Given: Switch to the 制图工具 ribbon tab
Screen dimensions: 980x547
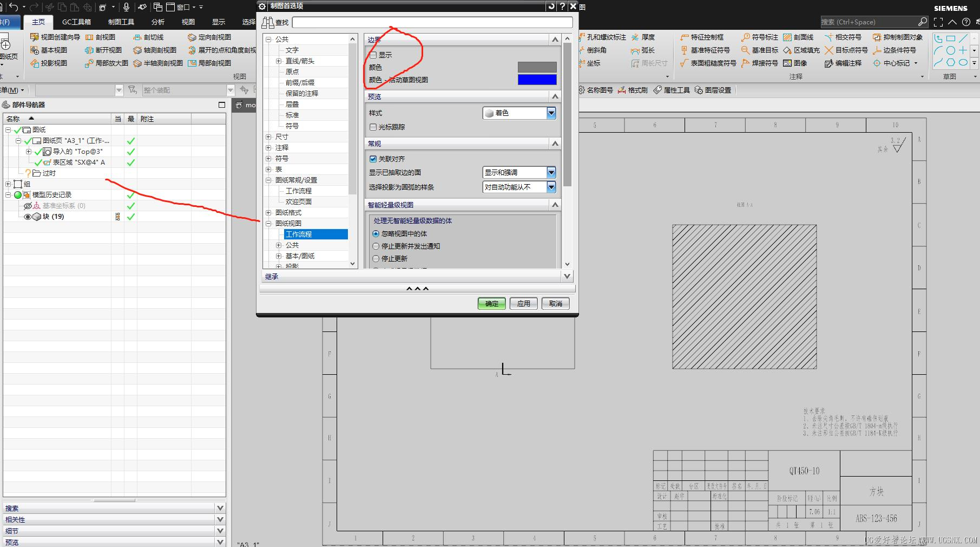Looking at the screenshot, I should click(x=121, y=22).
